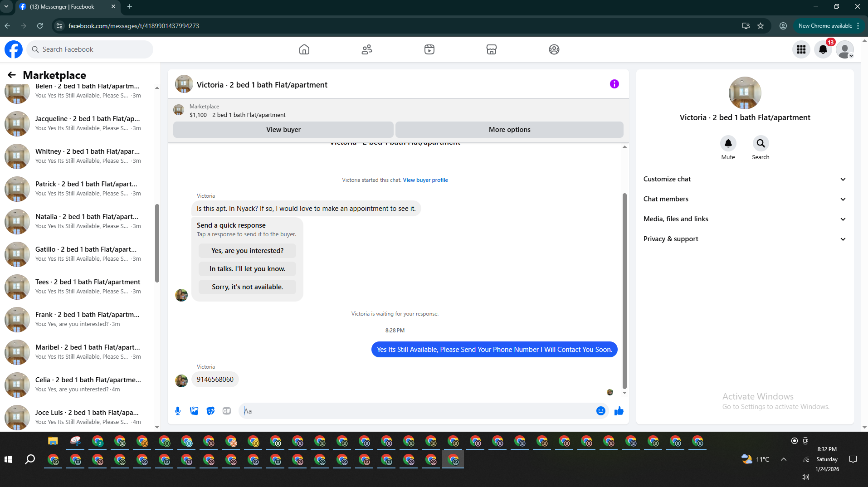Open a new browser tab
Screen dimensions: 868x487
tap(130, 6)
